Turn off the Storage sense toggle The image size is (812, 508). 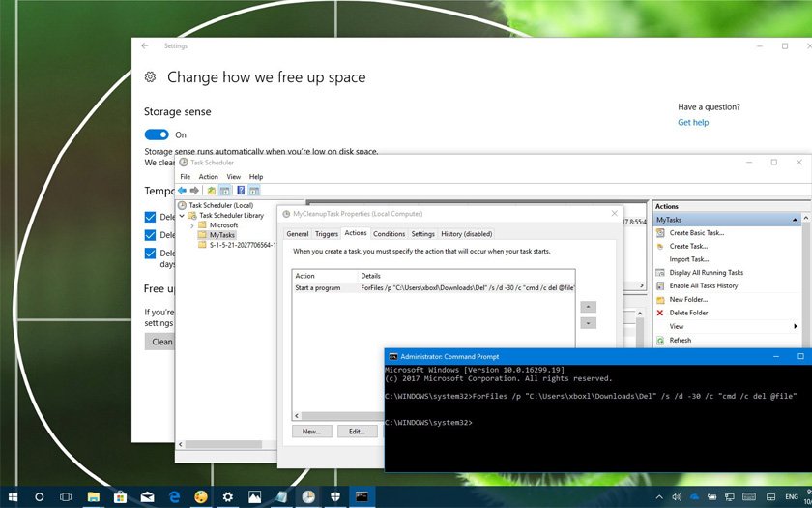pyautogui.click(x=156, y=134)
